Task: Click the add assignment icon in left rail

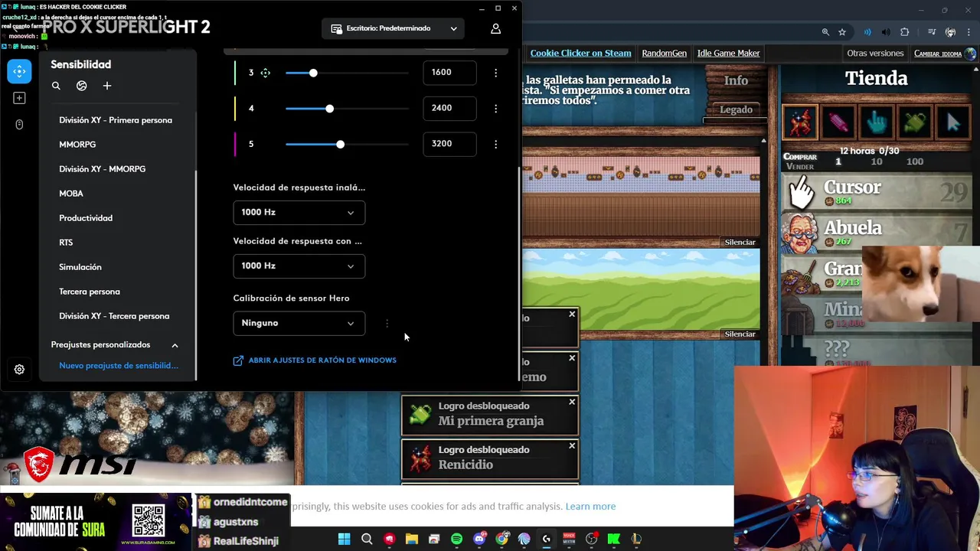Action: pyautogui.click(x=19, y=98)
